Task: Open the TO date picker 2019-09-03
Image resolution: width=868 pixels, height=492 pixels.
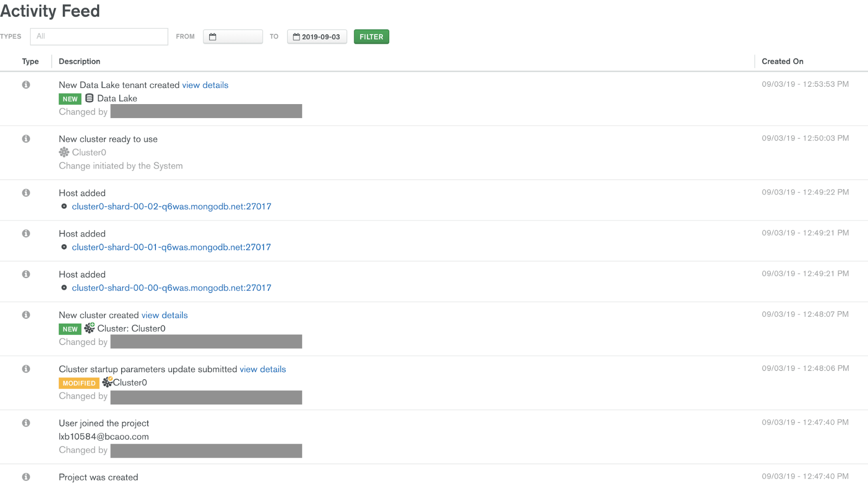Action: (x=317, y=37)
